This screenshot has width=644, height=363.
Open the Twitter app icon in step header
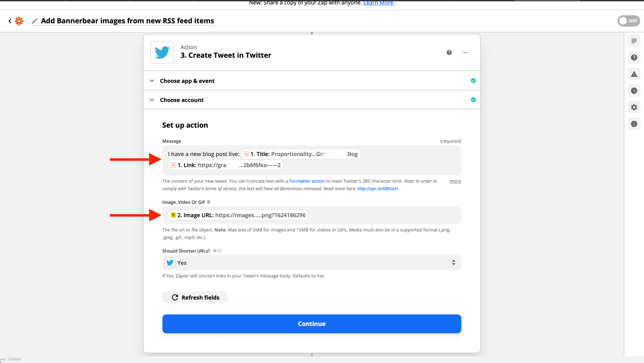[162, 52]
